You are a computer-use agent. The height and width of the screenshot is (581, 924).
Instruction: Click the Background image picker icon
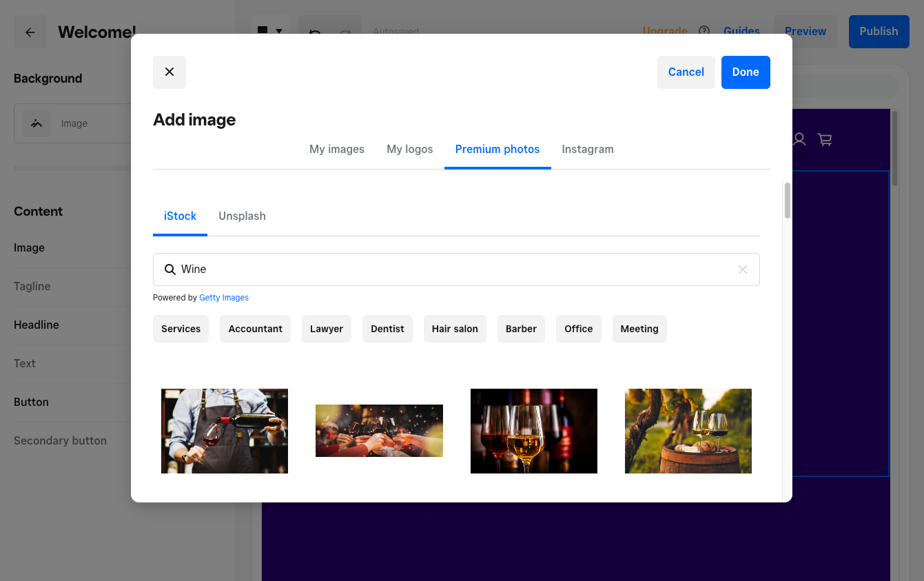[x=37, y=123]
